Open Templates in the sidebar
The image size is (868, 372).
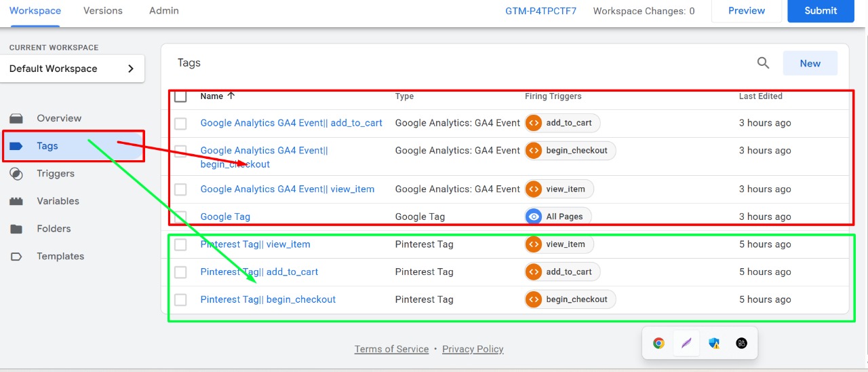point(61,257)
